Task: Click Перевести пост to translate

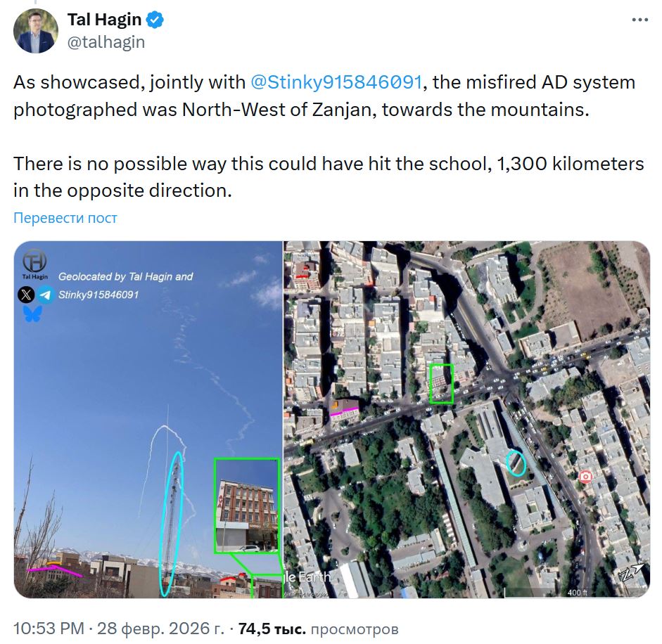Action: [x=65, y=218]
